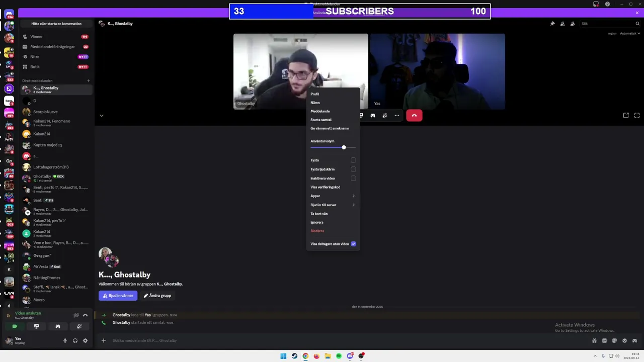Check the Tysta ljudskärm checkbox
The image size is (644, 362).
(353, 169)
